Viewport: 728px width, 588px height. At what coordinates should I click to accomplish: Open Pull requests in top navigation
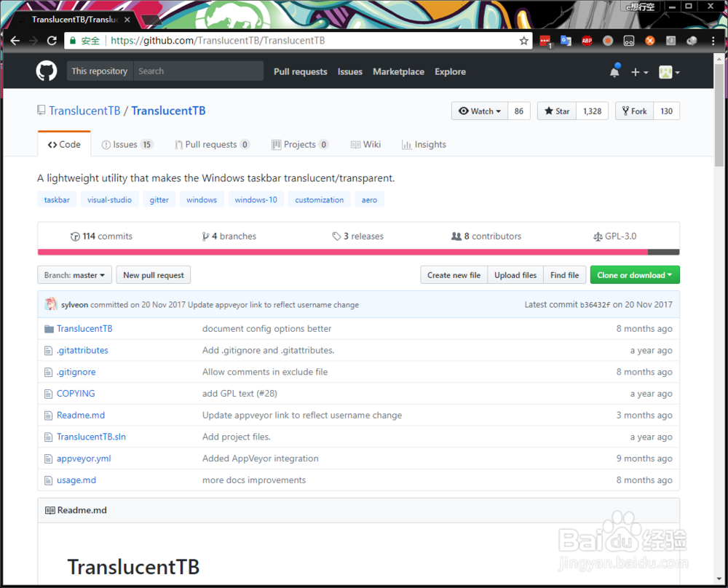pyautogui.click(x=301, y=71)
